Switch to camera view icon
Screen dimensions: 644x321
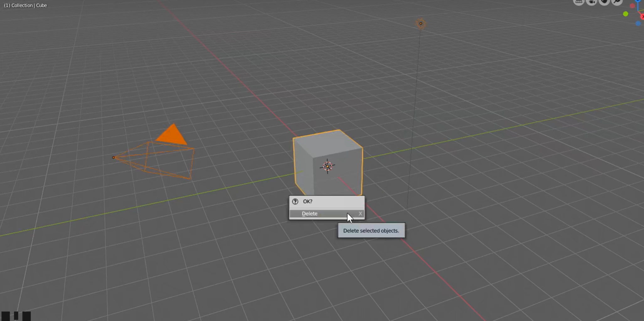click(x=591, y=2)
